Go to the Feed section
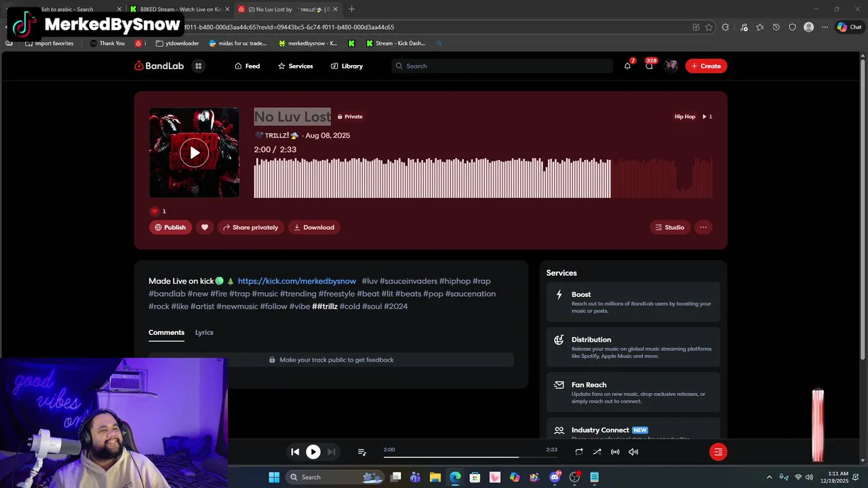Screen dimensions: 868x488 click(x=247, y=66)
